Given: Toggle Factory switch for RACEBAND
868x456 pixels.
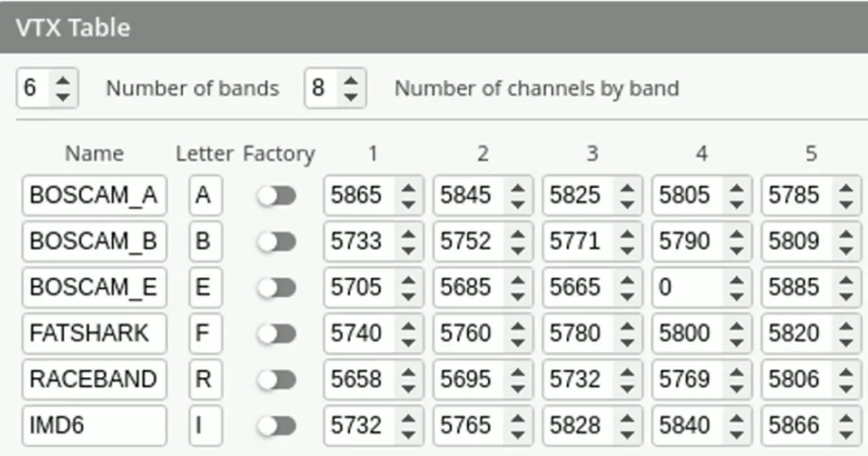Looking at the screenshot, I should [x=277, y=380].
